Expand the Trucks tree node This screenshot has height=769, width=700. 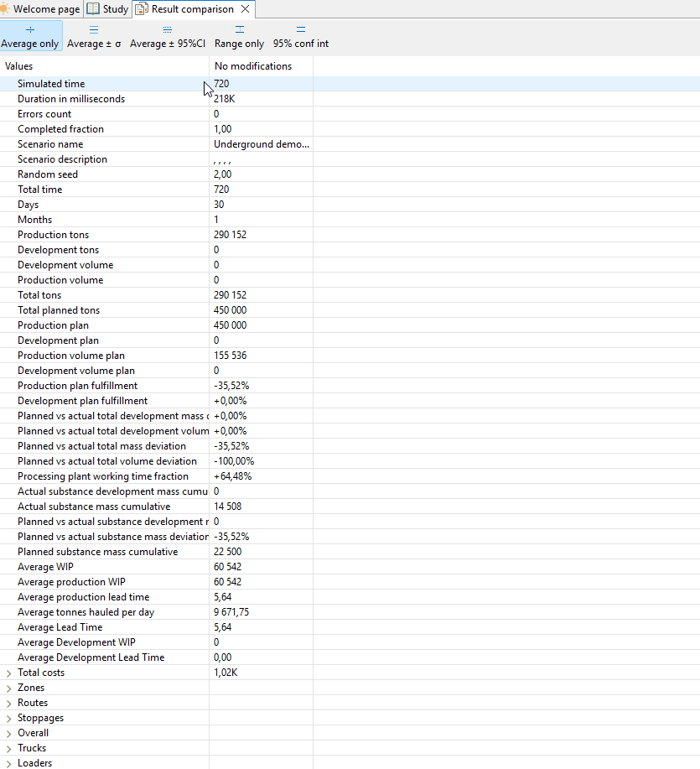coord(9,749)
